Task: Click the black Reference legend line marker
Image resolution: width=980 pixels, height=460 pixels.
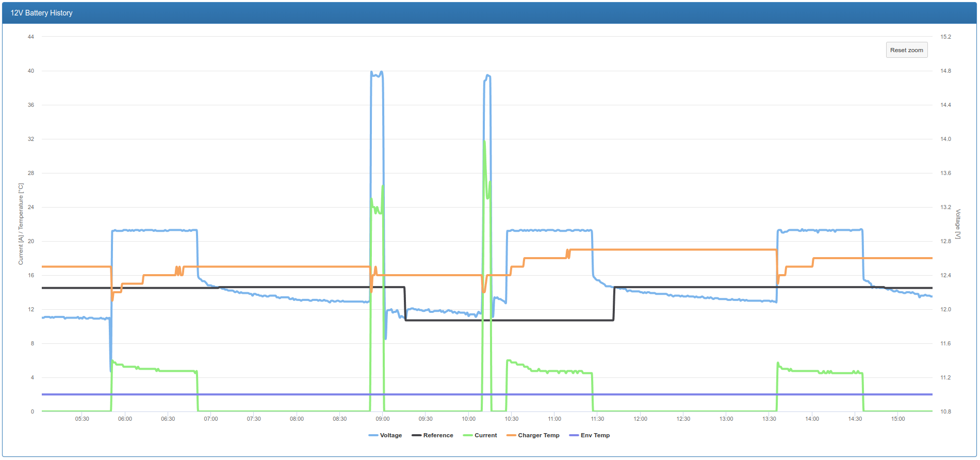Action: coord(416,435)
